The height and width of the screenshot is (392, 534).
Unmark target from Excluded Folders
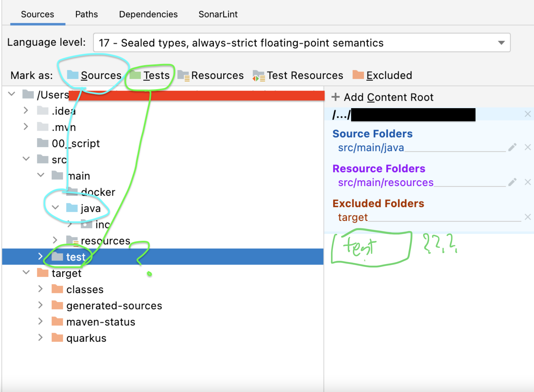click(x=527, y=217)
